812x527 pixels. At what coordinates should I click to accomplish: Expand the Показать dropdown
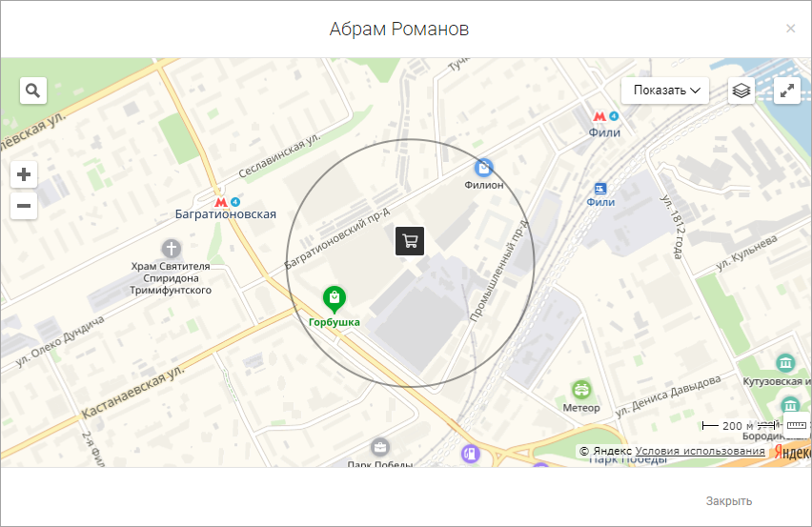[665, 91]
